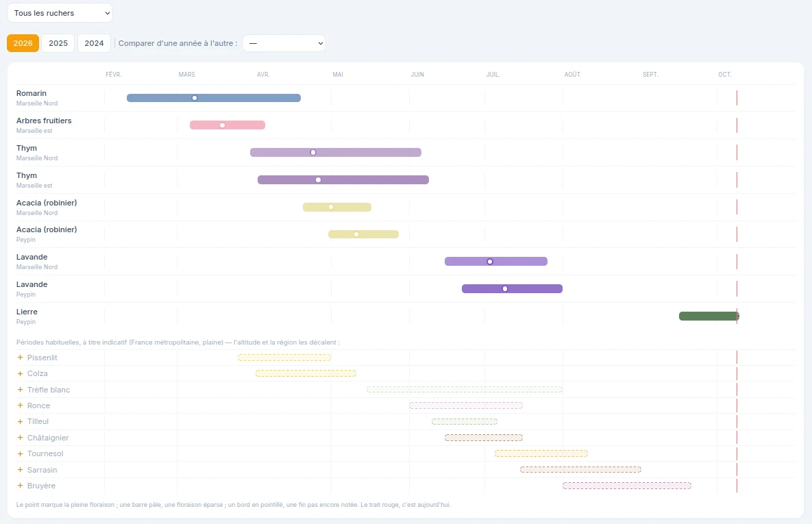Click the plus icon beside Bruyère
This screenshot has height=524, width=812.
(20, 486)
